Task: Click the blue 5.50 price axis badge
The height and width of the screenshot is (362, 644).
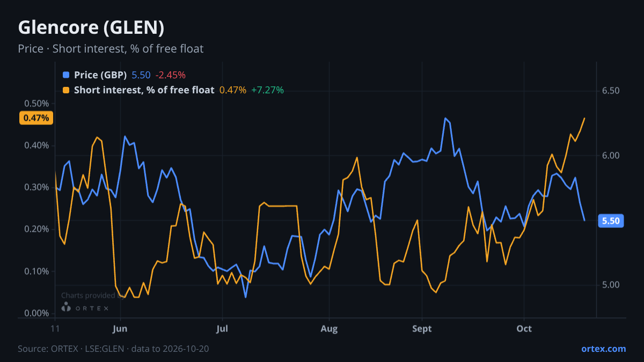Action: pos(611,221)
